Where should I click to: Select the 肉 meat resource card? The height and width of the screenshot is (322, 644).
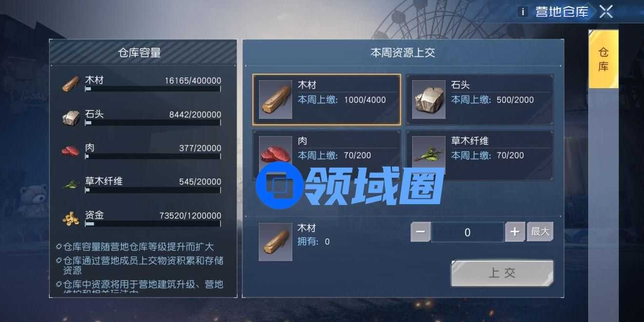click(x=327, y=154)
